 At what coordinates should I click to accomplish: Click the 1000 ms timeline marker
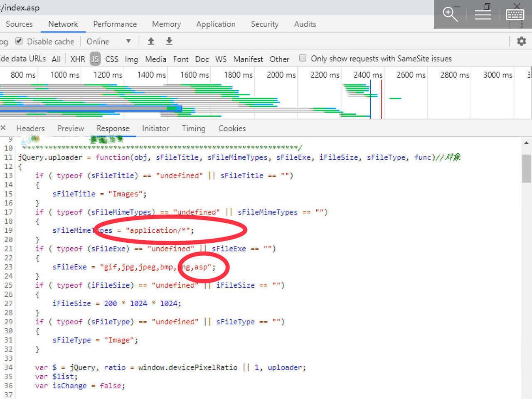pyautogui.click(x=65, y=75)
